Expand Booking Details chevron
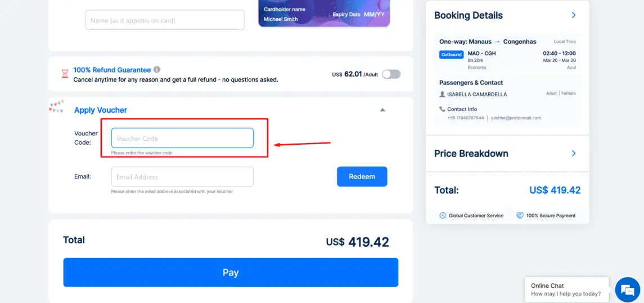Image resolution: width=644 pixels, height=303 pixels. click(574, 15)
